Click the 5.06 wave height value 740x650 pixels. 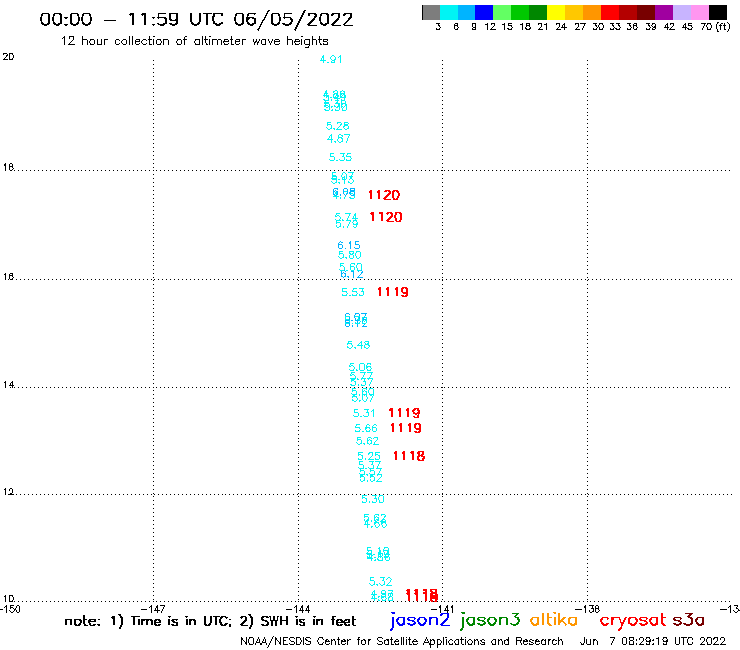click(x=360, y=367)
